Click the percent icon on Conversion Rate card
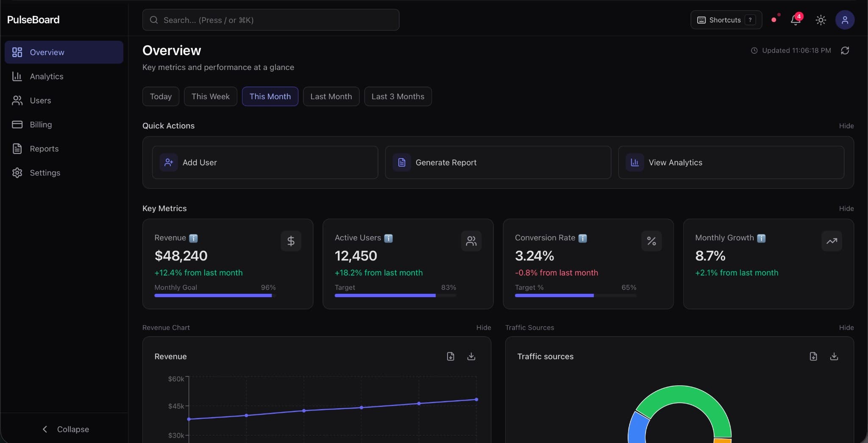 651,241
